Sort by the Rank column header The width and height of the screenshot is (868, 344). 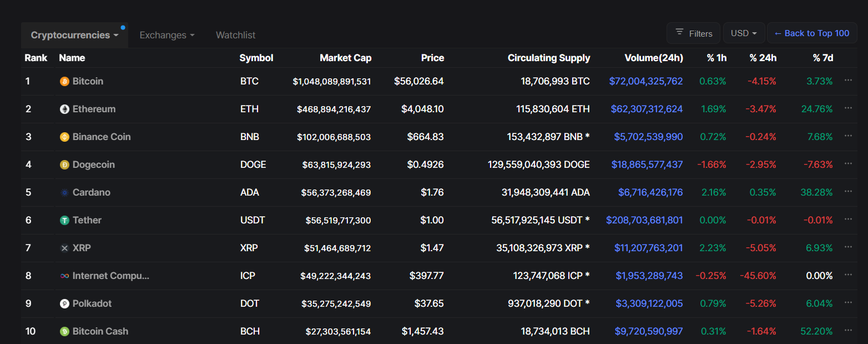tap(36, 58)
